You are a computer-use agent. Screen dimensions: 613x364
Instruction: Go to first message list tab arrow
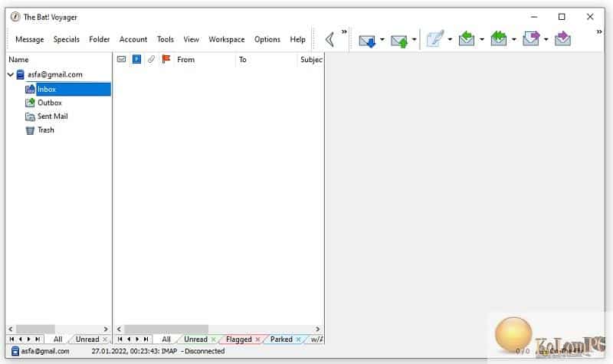120,339
